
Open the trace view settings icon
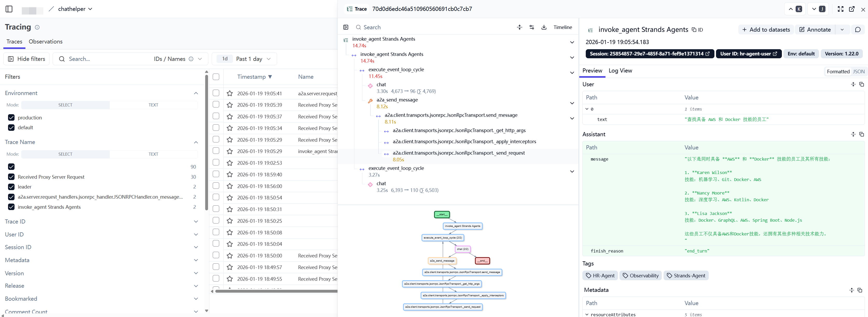[x=532, y=27]
